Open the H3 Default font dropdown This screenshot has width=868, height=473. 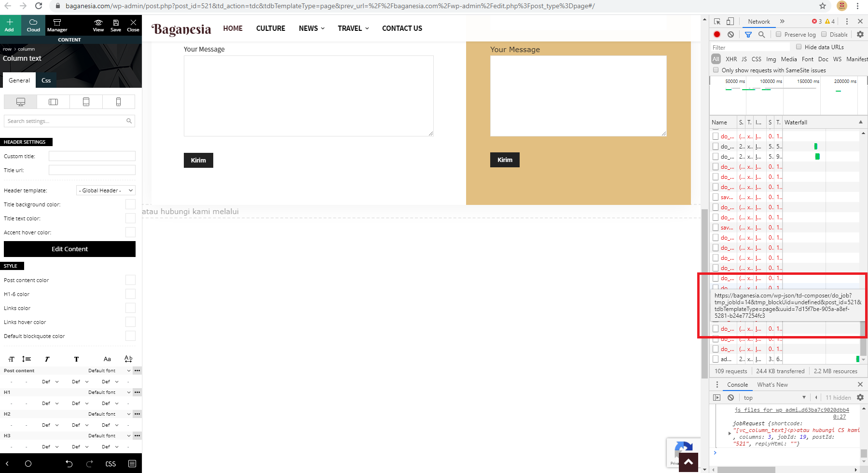109,436
